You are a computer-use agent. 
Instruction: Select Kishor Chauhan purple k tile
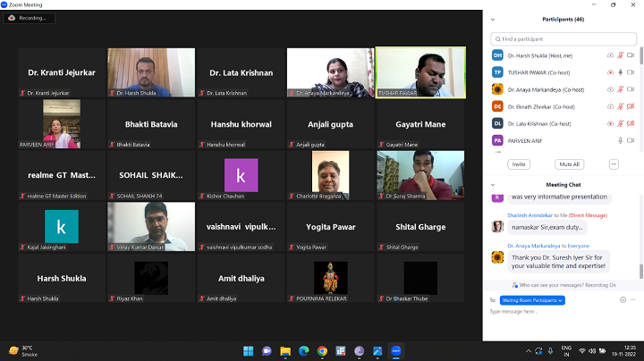tap(241, 175)
